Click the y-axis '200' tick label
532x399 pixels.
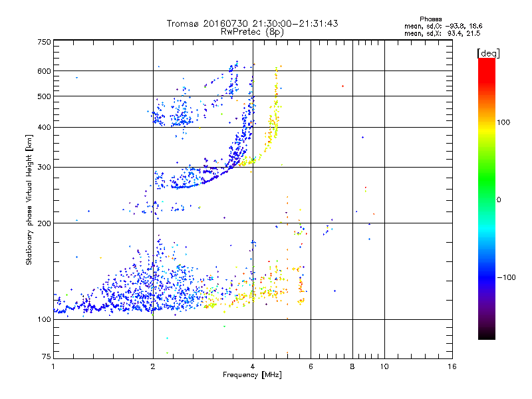[x=44, y=223]
